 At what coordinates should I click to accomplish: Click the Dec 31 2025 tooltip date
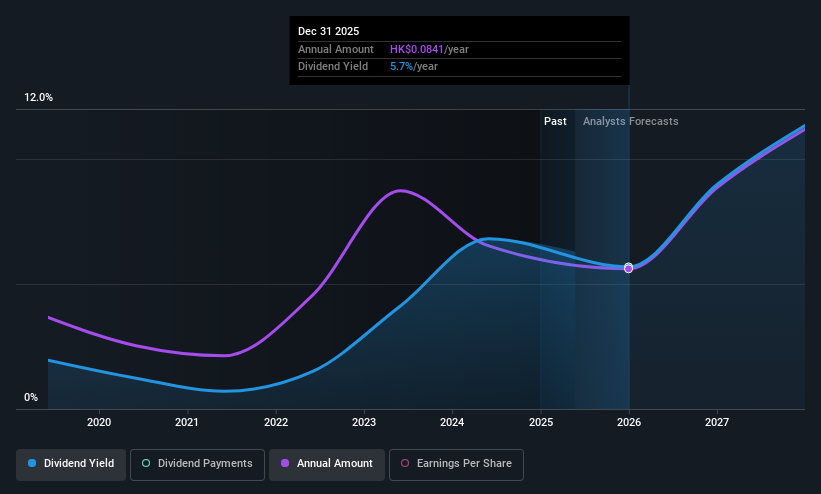(328, 31)
